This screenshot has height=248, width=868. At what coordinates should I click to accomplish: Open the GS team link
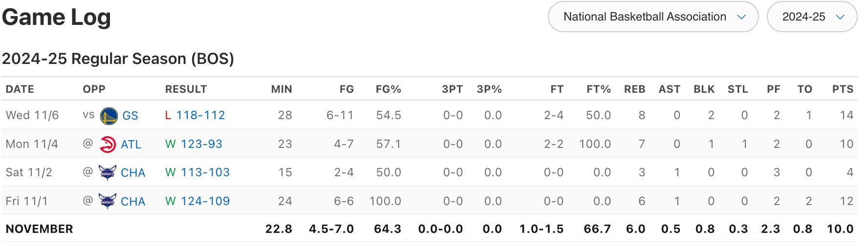(130, 116)
